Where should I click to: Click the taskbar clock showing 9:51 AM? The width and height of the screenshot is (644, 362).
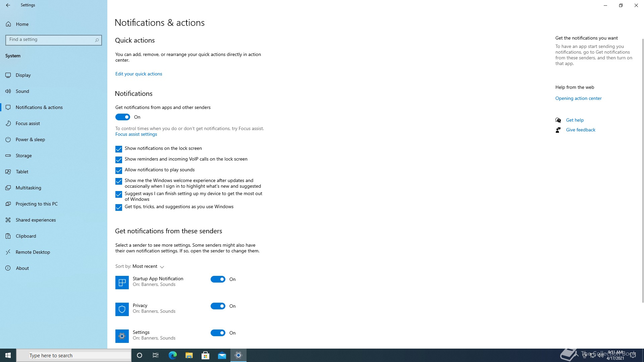coord(615,355)
